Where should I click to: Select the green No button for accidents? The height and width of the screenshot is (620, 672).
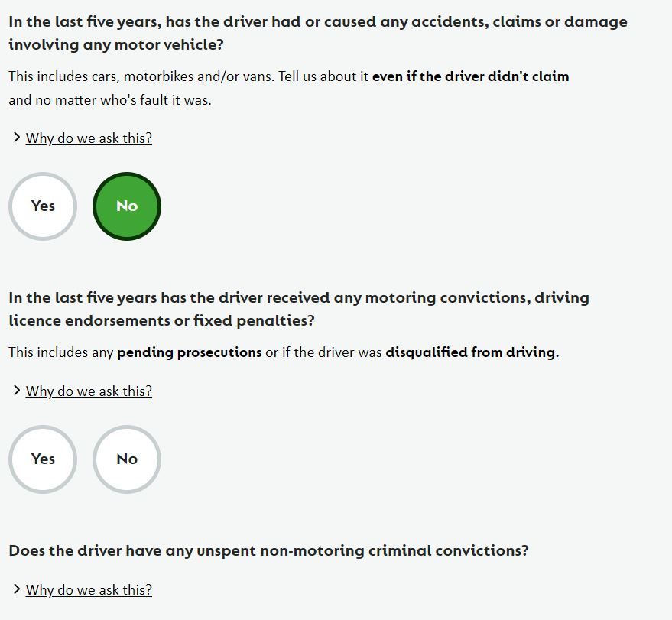click(x=127, y=206)
